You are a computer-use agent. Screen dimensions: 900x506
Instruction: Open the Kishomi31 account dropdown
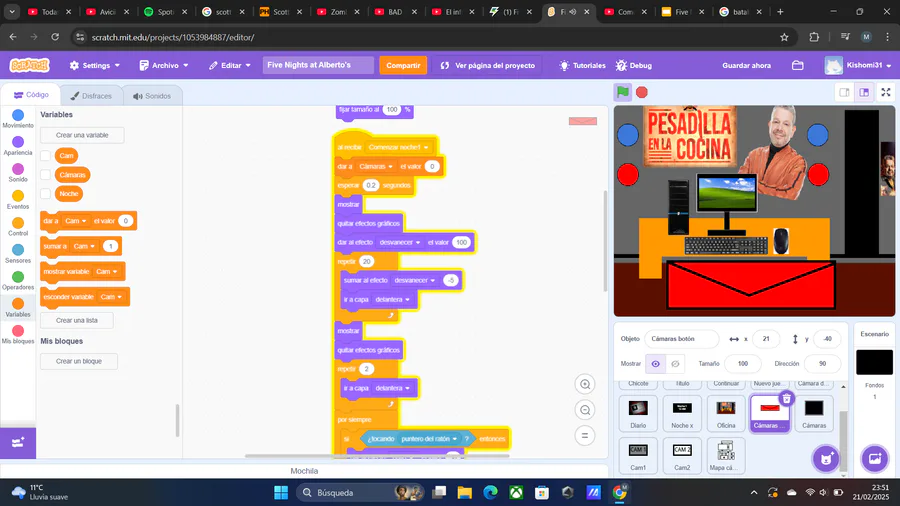[x=858, y=65]
